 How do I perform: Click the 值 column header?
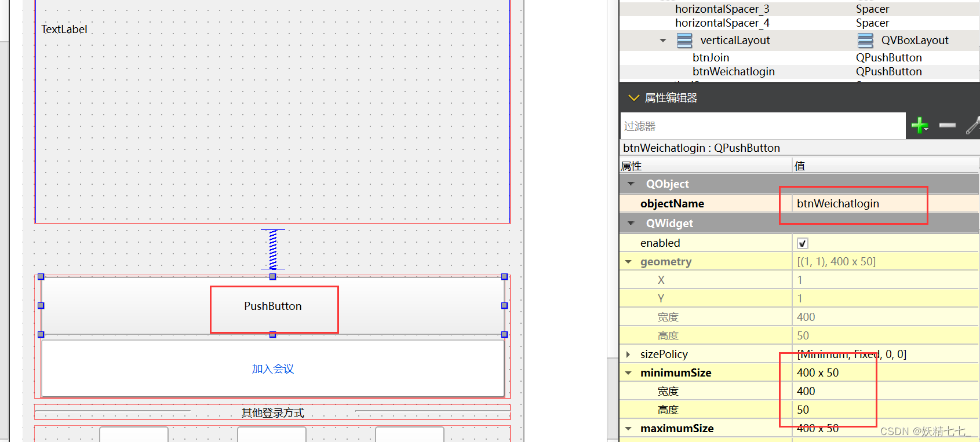886,166
